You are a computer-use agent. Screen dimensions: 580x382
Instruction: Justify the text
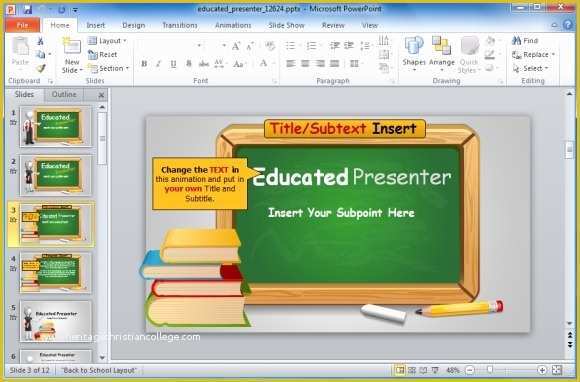tap(334, 64)
